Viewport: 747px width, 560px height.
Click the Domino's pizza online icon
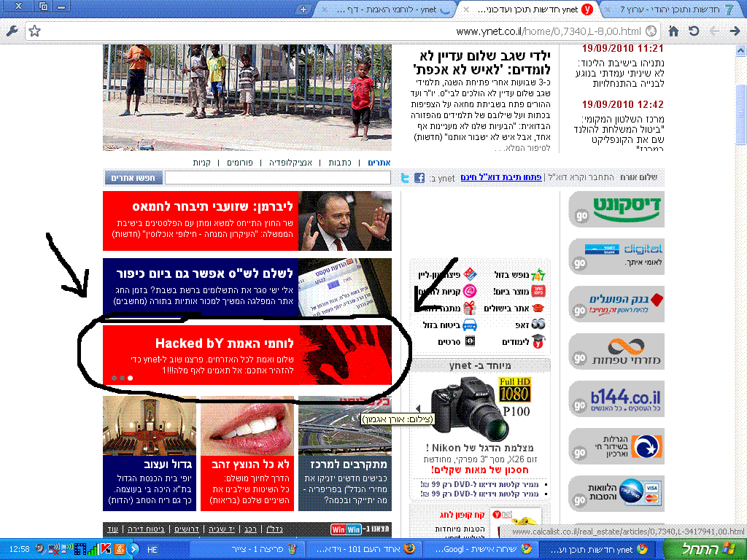469,274
